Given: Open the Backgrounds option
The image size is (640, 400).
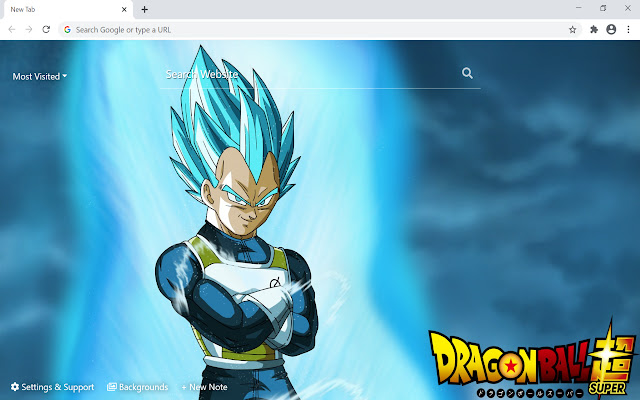Looking at the screenshot, I should tap(138, 387).
